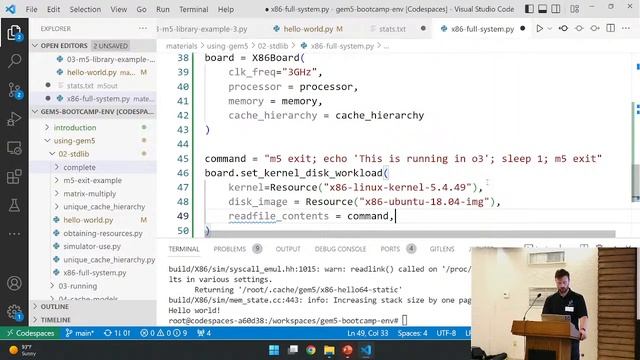The width and height of the screenshot is (640, 360).
Task: Open the Extensions view
Action: point(14,177)
